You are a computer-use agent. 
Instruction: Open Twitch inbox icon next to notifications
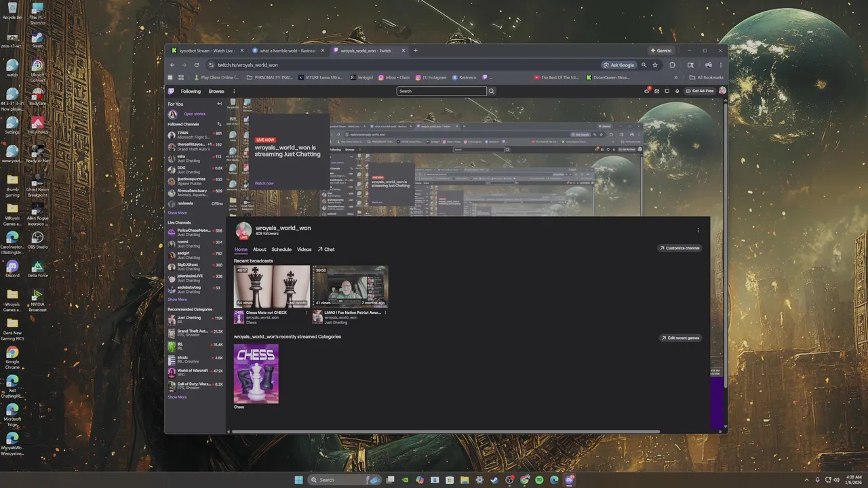click(657, 91)
